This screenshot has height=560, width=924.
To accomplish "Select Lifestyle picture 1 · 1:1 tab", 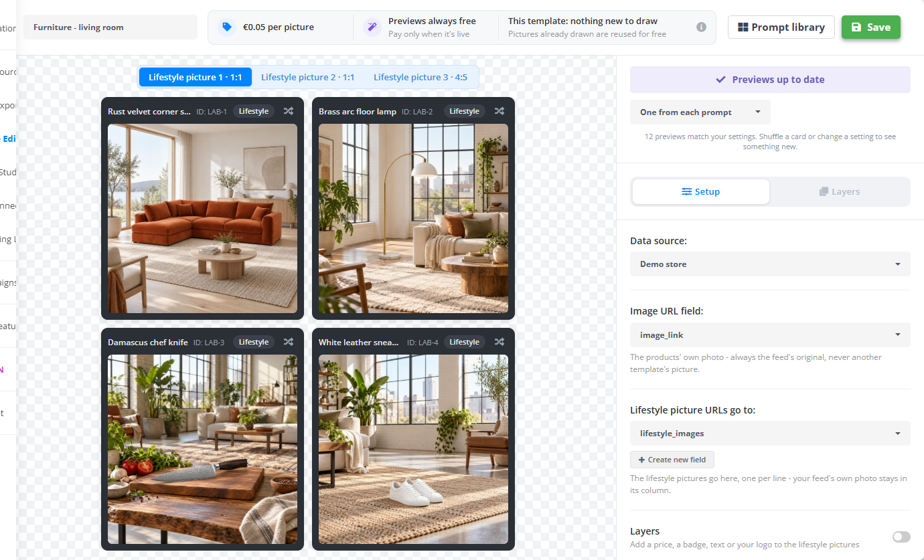I will [x=196, y=78].
